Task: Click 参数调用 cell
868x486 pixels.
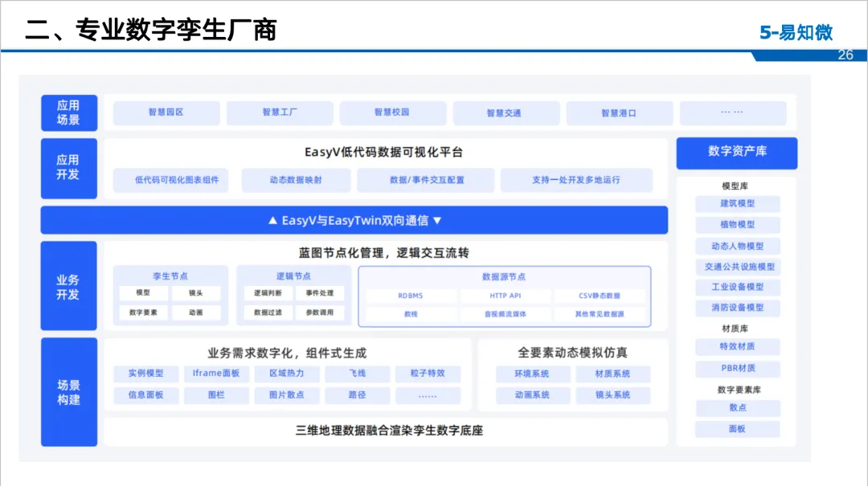Action: [x=319, y=312]
